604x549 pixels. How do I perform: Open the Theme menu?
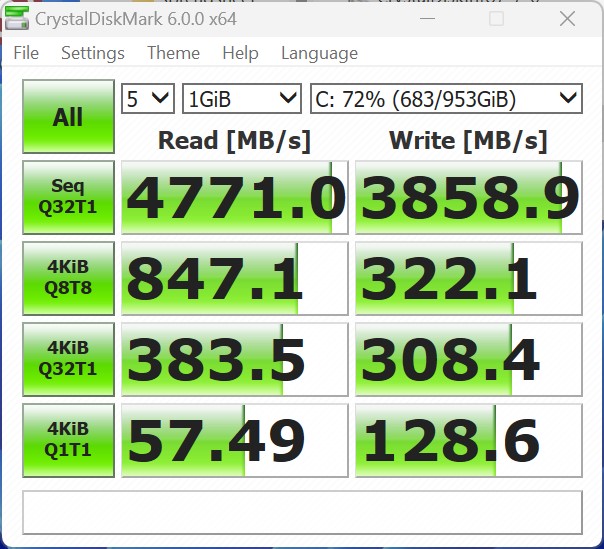(x=173, y=53)
